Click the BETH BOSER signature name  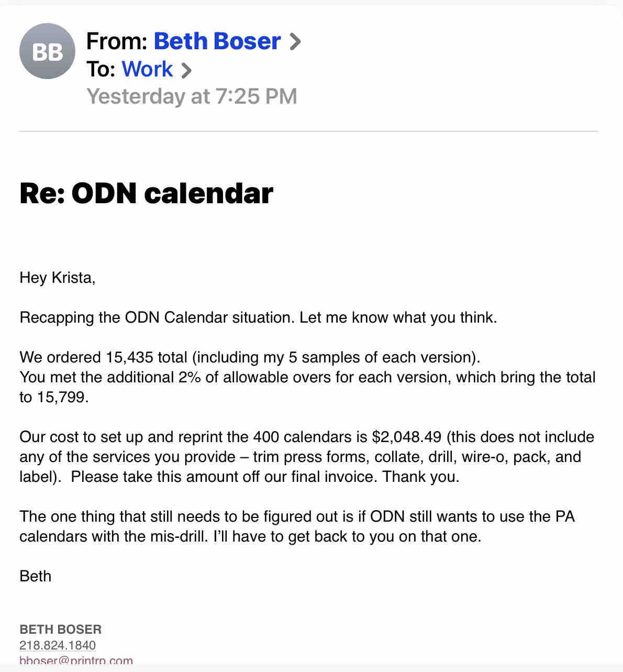click(61, 629)
